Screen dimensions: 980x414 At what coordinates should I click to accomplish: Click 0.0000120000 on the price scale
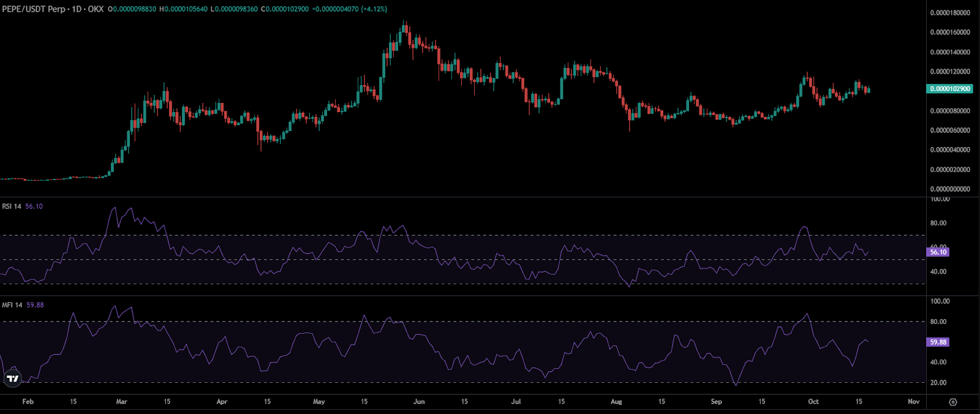950,72
